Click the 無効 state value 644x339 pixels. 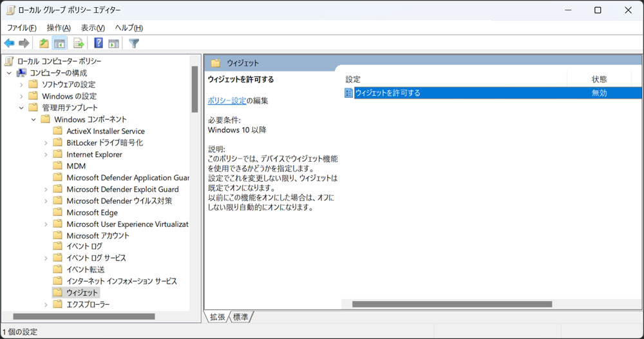point(599,93)
